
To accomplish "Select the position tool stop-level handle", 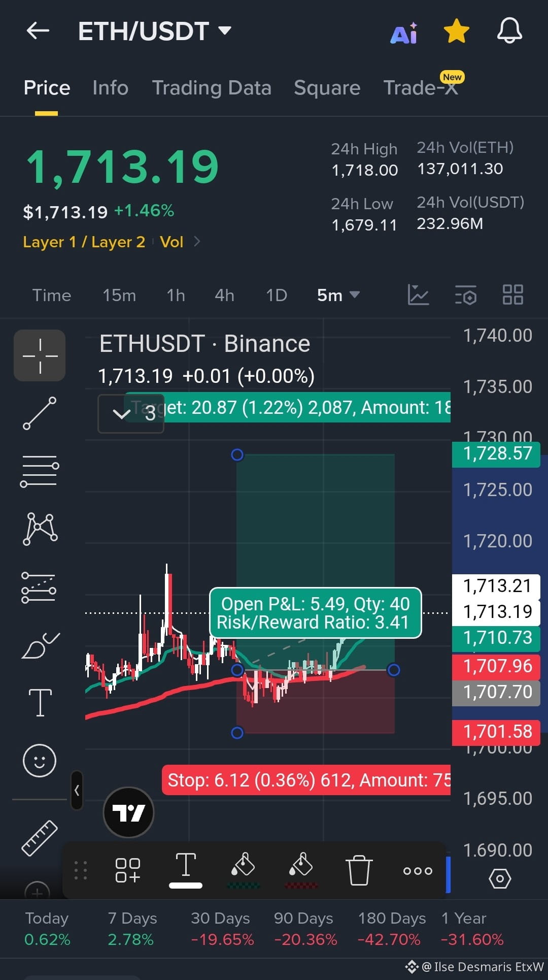I will [237, 733].
